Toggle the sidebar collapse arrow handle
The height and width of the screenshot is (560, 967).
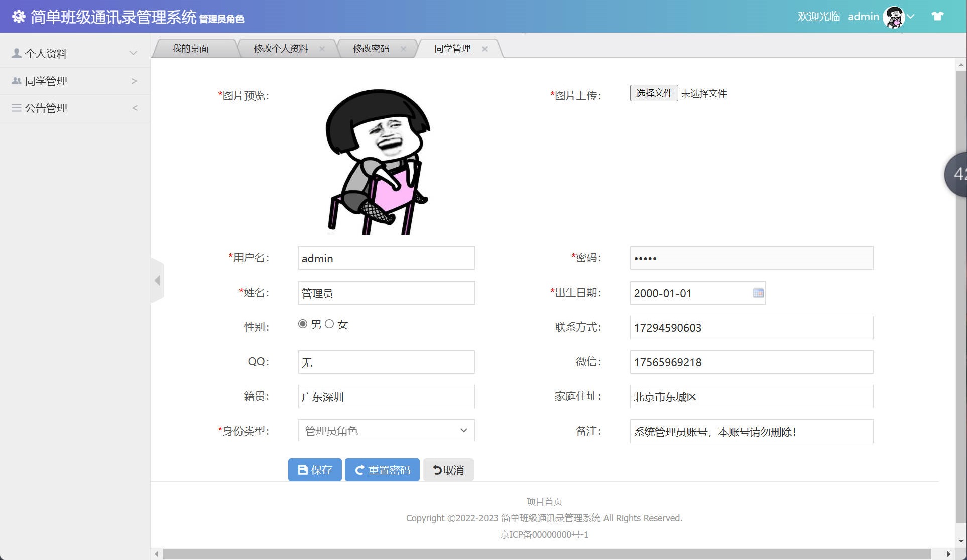coord(157,281)
